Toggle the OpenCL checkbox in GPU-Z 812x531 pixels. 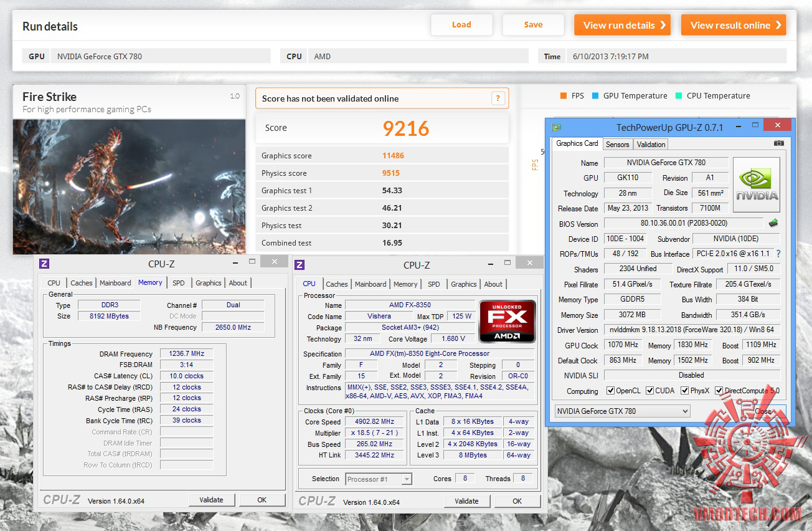click(x=610, y=391)
